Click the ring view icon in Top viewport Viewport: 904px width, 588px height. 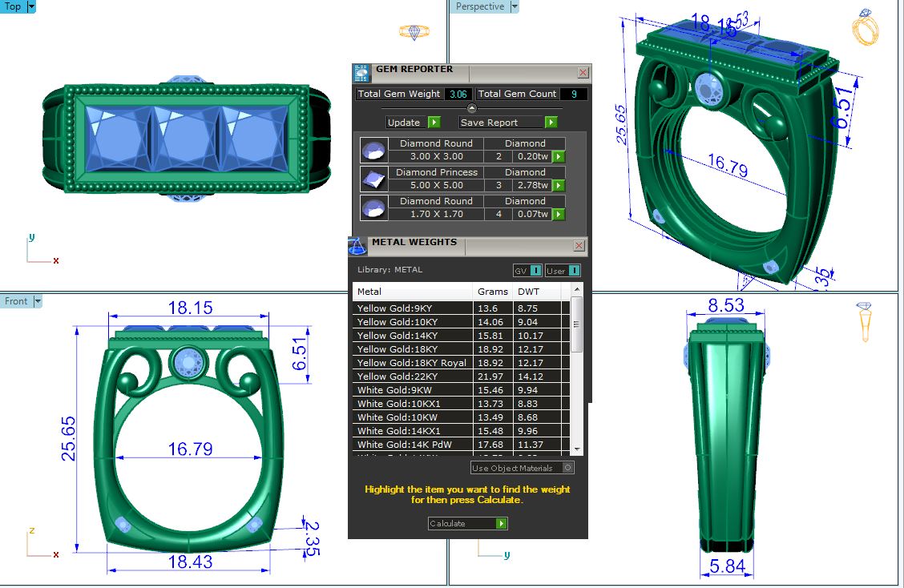pos(414,33)
